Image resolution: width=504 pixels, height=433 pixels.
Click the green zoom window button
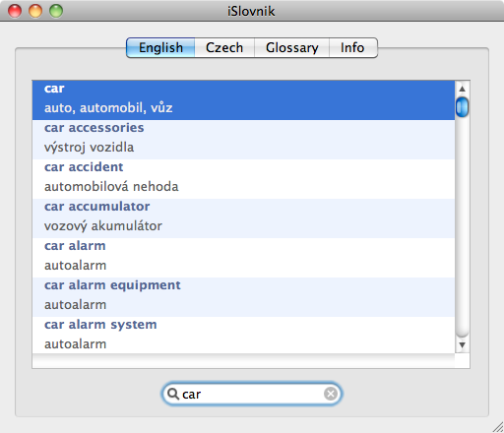coord(56,11)
